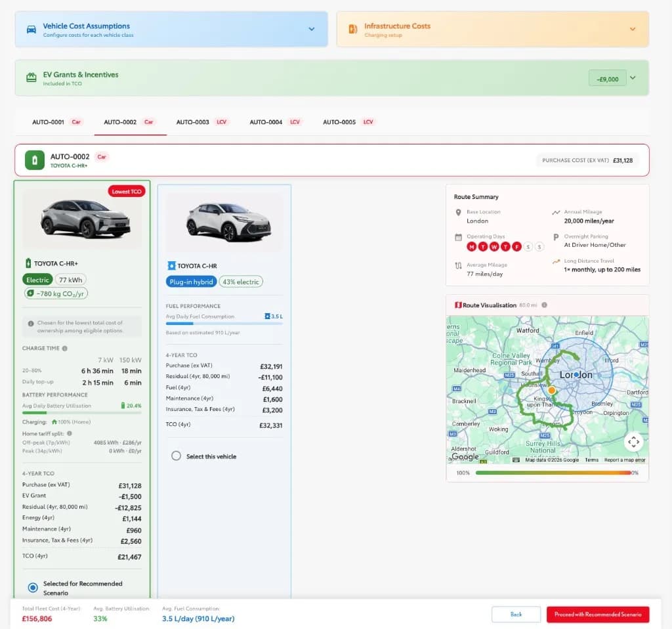Toggle Tuesday operating day
Image resolution: width=672 pixels, height=629 pixels.
483,247
